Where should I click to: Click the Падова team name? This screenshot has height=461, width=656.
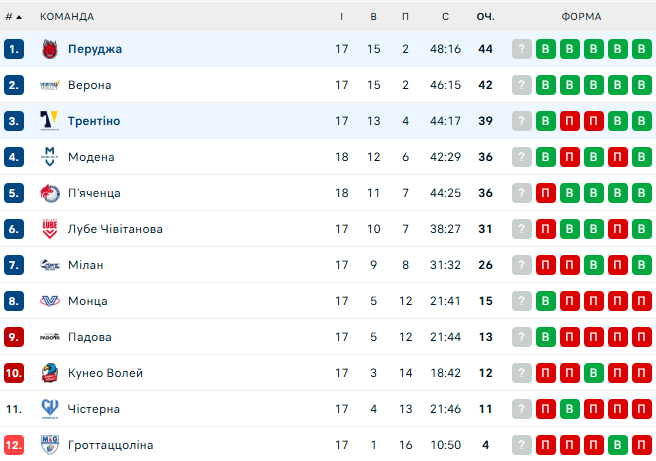[x=90, y=337]
